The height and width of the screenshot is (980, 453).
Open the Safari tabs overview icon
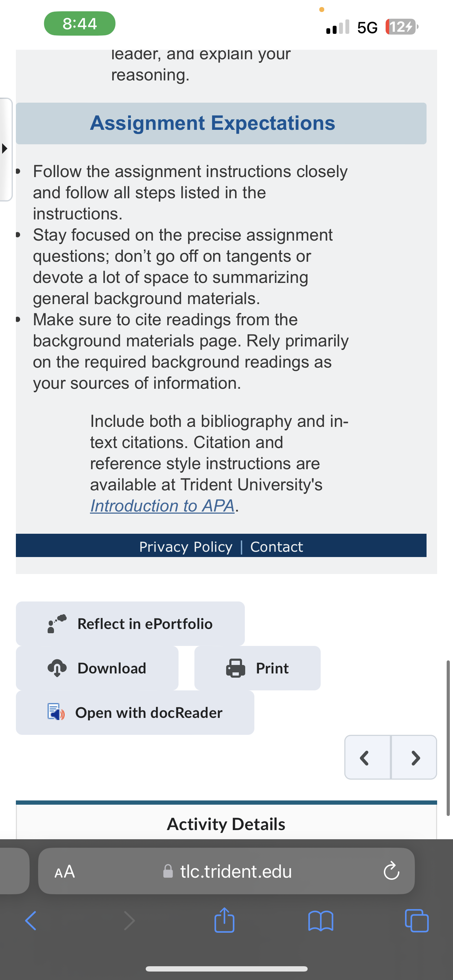[x=417, y=921]
